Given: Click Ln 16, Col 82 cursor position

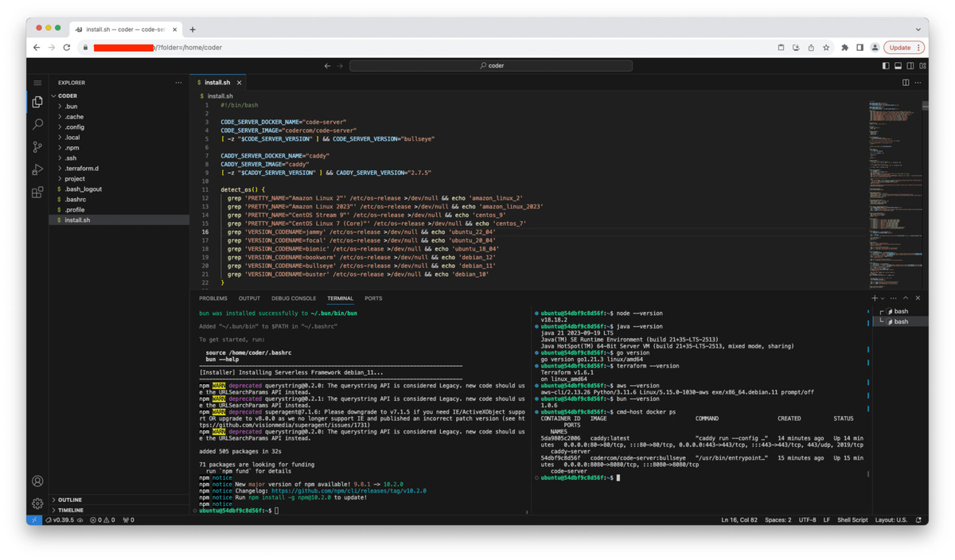Looking at the screenshot, I should point(739,519).
